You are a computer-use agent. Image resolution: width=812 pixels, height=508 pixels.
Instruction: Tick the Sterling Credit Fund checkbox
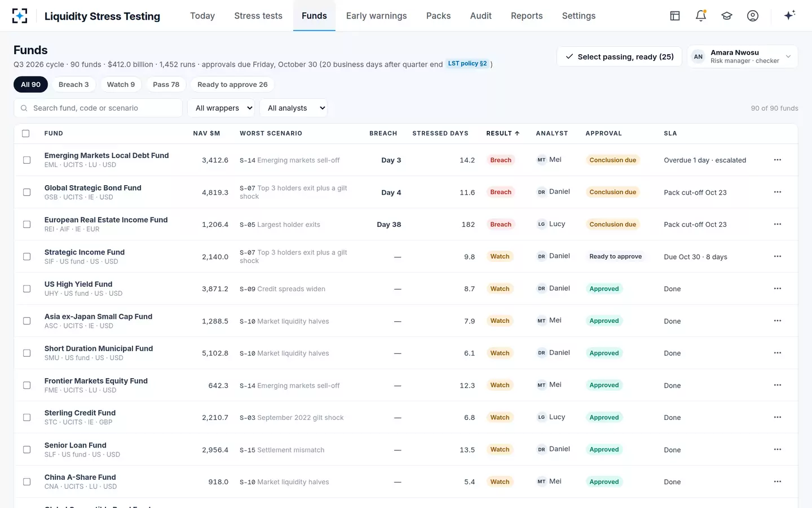[27, 418]
